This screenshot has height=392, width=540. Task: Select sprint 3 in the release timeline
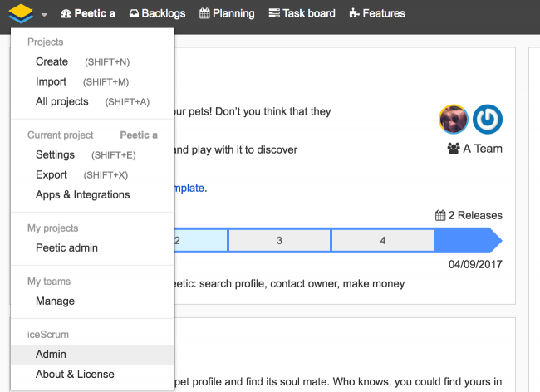tap(279, 240)
